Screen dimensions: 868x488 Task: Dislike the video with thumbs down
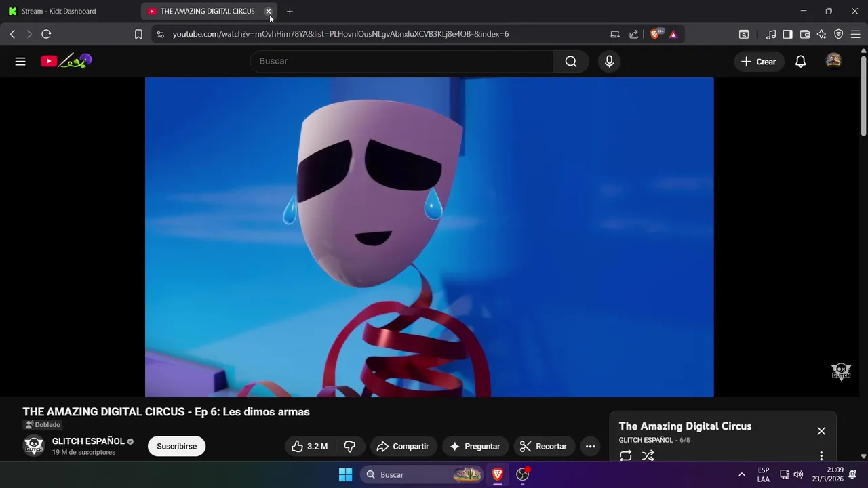click(x=350, y=446)
